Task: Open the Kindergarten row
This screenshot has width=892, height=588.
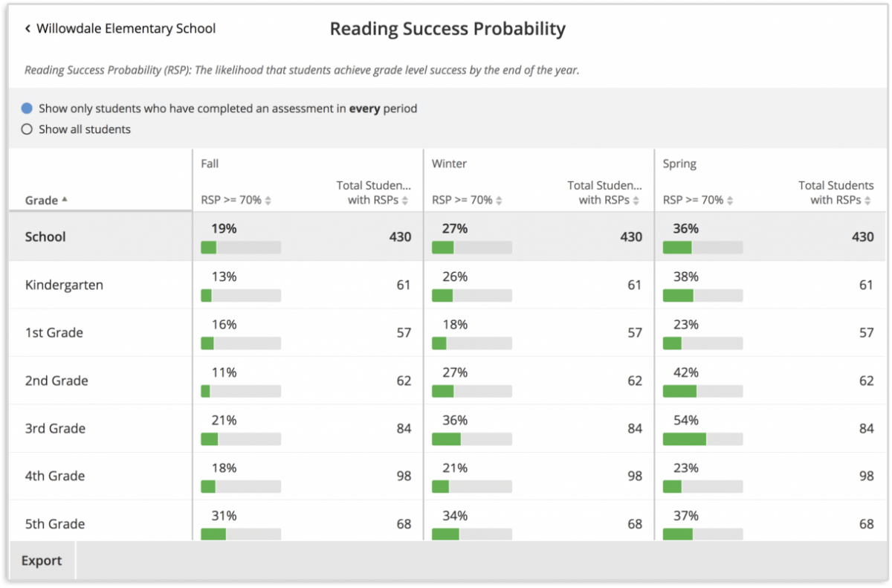Action: (64, 285)
